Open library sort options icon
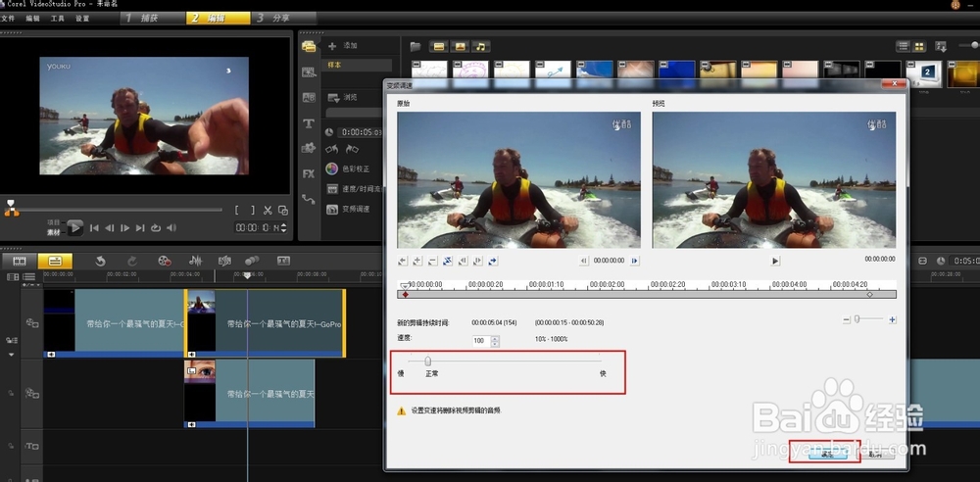The height and width of the screenshot is (482, 980). pos(941,46)
